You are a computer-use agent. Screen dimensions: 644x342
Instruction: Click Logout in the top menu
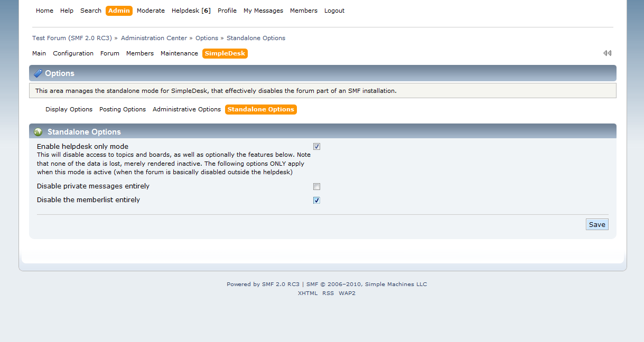(x=334, y=11)
